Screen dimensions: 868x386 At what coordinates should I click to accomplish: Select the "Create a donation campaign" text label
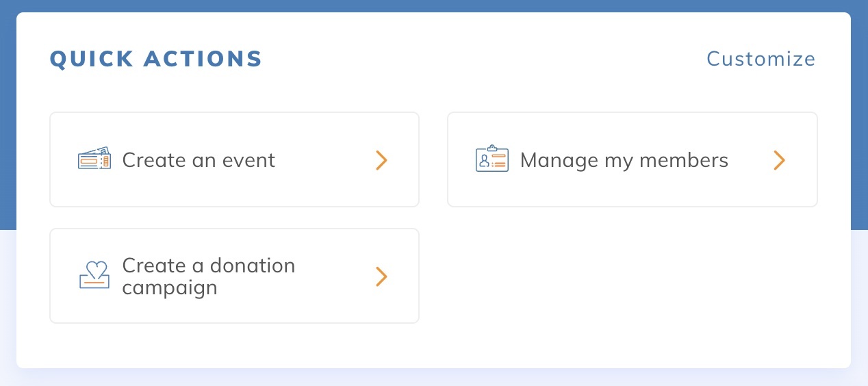pos(208,276)
